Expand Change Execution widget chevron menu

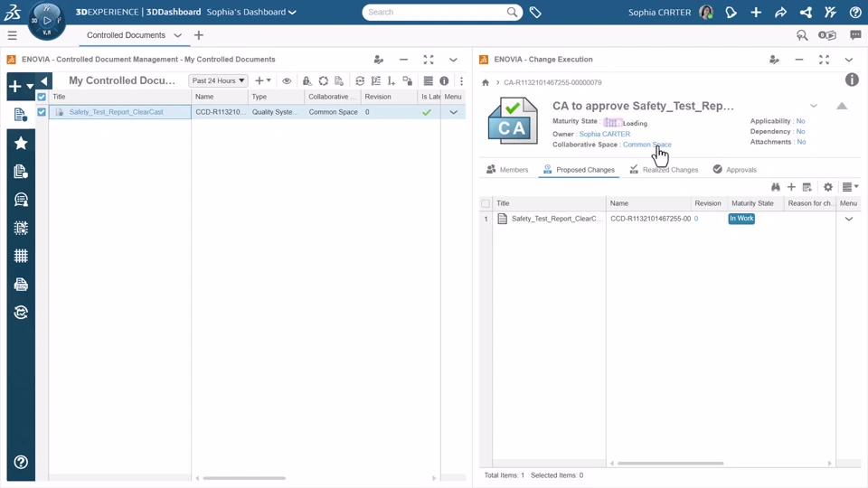(849, 60)
